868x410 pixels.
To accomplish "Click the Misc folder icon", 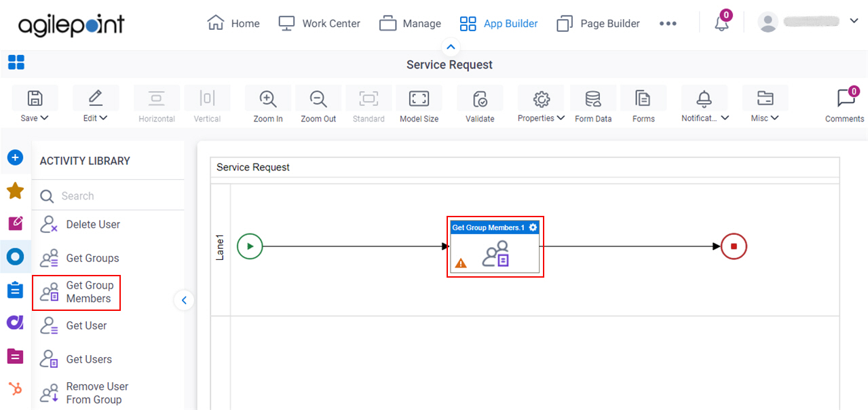I will point(765,99).
